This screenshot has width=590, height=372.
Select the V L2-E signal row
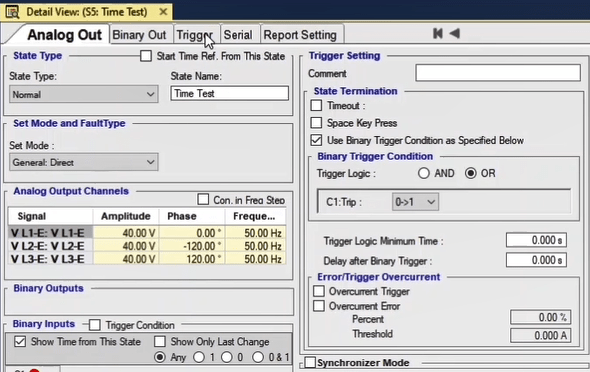(50, 246)
